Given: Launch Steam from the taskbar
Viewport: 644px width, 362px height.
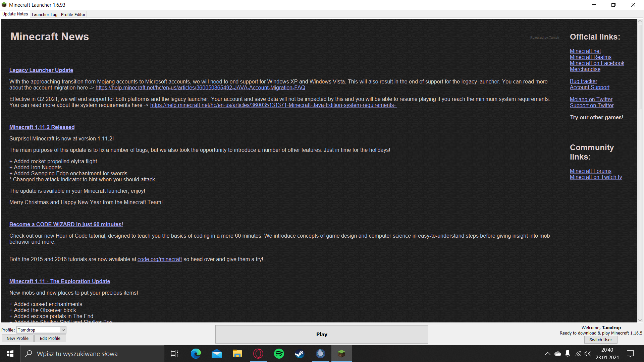Looking at the screenshot, I should tap(300, 354).
